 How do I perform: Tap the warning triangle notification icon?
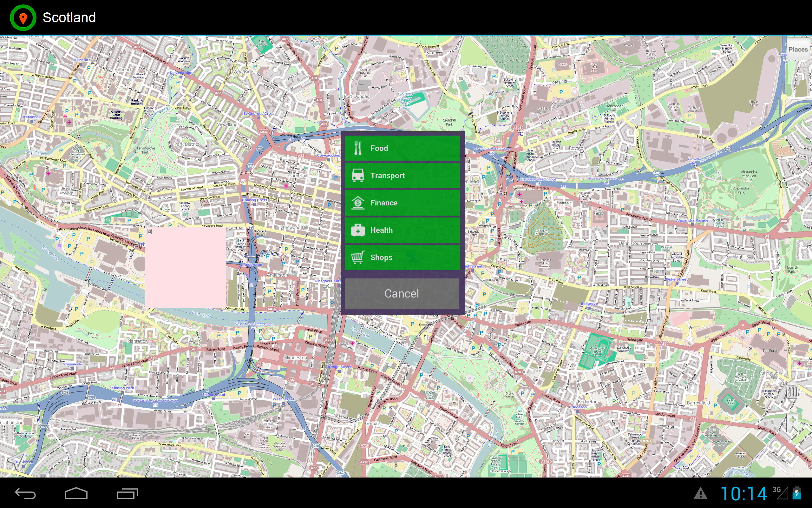click(701, 493)
